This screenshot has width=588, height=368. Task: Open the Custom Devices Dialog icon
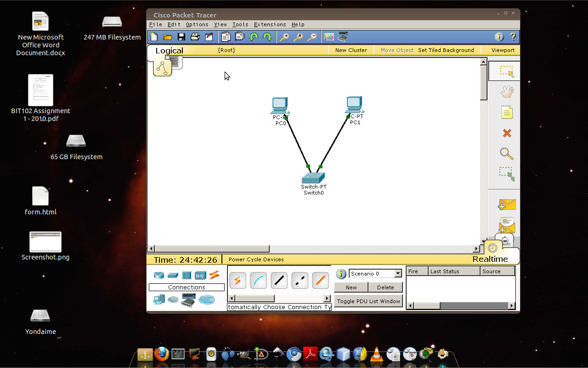click(343, 37)
